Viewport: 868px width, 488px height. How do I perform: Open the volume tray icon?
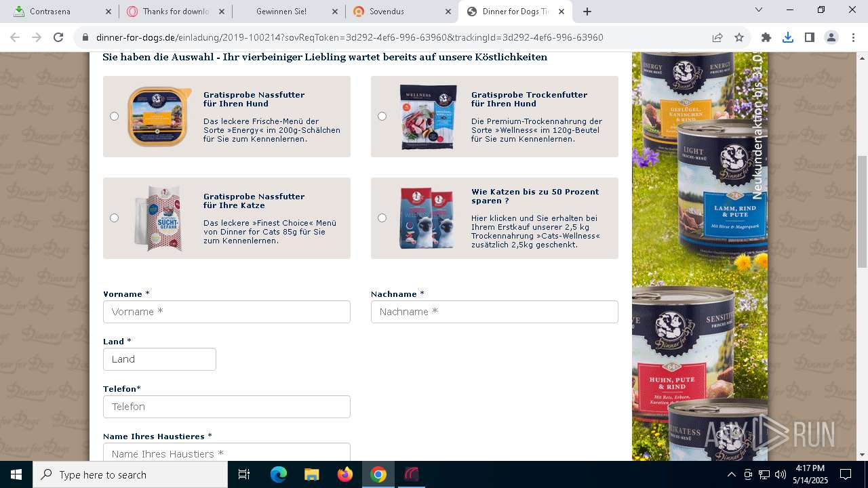pyautogui.click(x=781, y=474)
